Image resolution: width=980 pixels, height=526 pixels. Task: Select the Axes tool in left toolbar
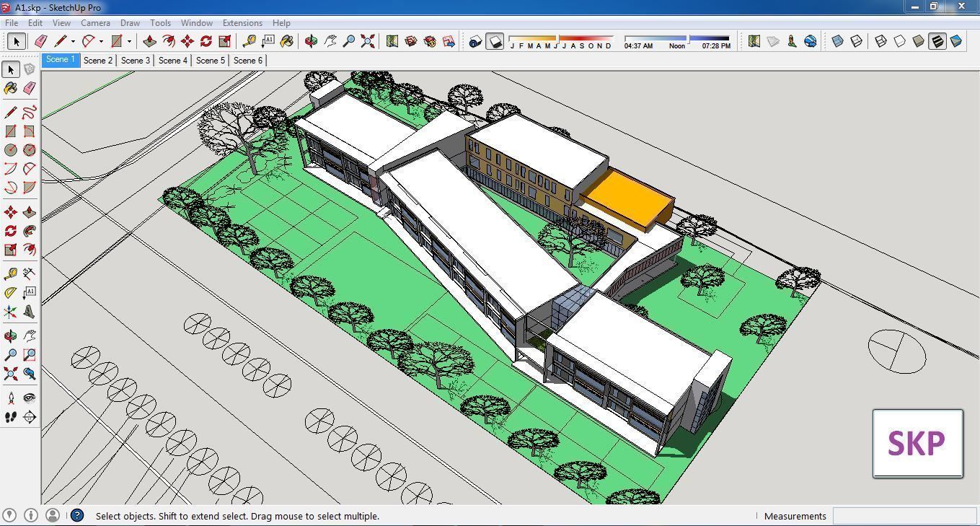10,312
